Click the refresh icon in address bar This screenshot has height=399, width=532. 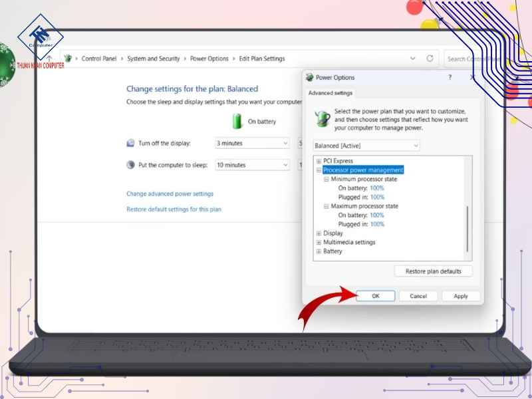(430, 59)
